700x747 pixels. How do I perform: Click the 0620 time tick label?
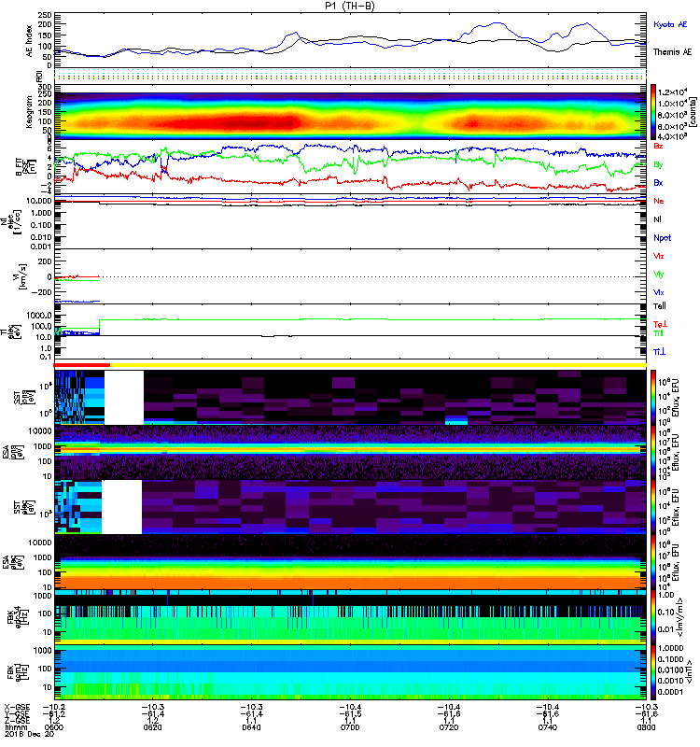click(x=152, y=727)
